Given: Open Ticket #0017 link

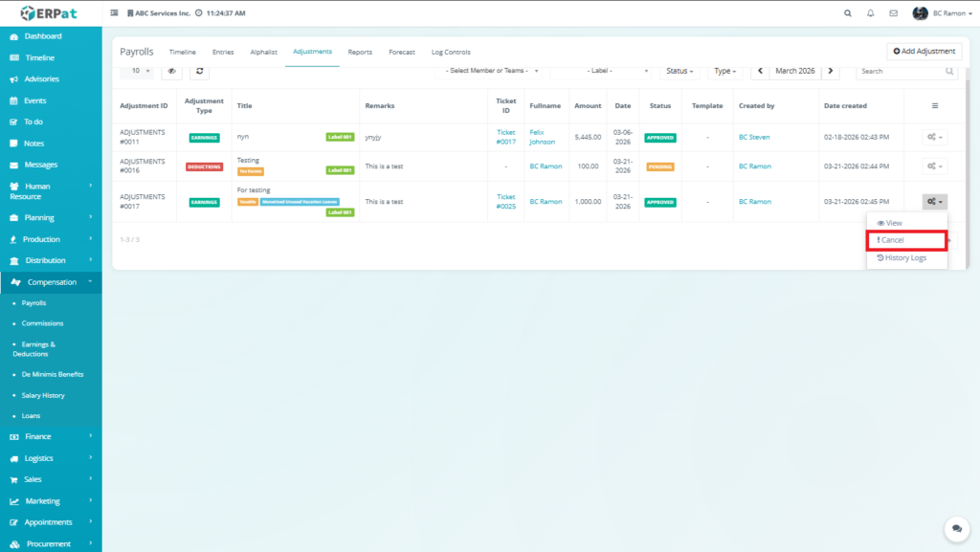Looking at the screenshot, I should [x=505, y=137].
